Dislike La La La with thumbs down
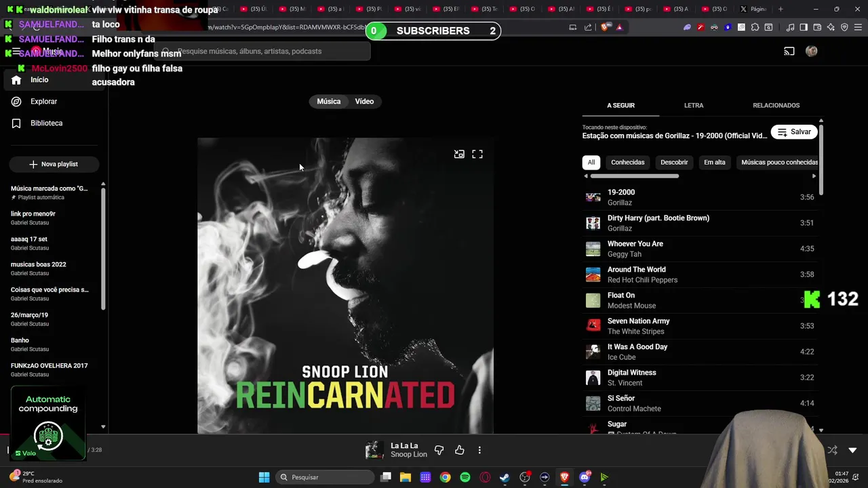This screenshot has height=488, width=868. pos(439,450)
